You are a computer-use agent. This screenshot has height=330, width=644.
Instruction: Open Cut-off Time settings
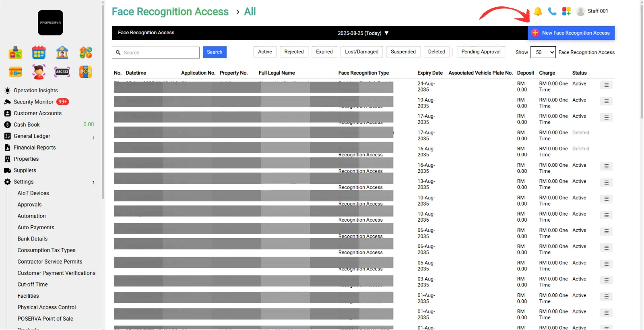pyautogui.click(x=33, y=284)
